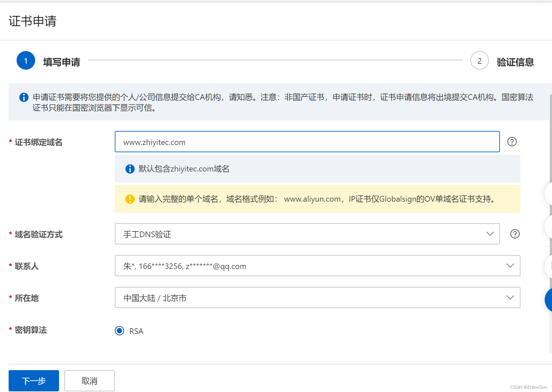The width and height of the screenshot is (552, 392).
Task: Click the 联系人 field label
Action: pos(27,266)
